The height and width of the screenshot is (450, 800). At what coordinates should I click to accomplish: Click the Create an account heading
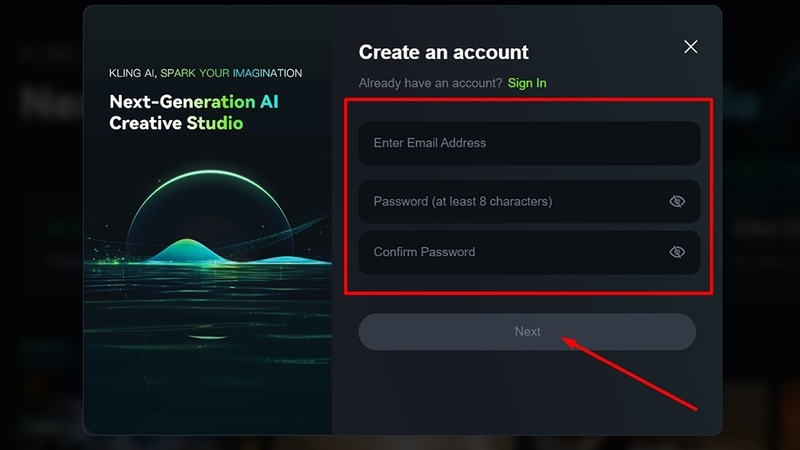[443, 52]
